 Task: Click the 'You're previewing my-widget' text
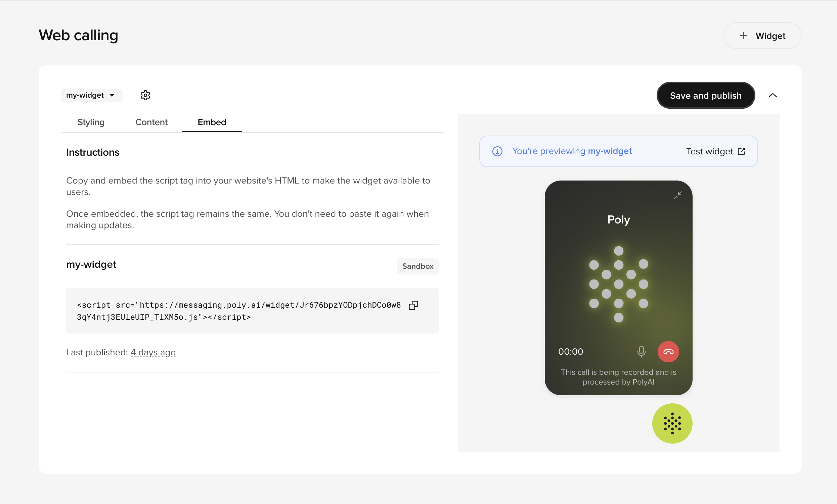tap(572, 151)
